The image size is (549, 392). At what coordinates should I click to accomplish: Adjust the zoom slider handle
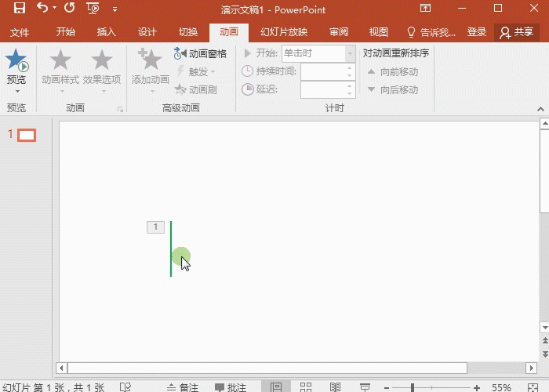click(x=413, y=387)
